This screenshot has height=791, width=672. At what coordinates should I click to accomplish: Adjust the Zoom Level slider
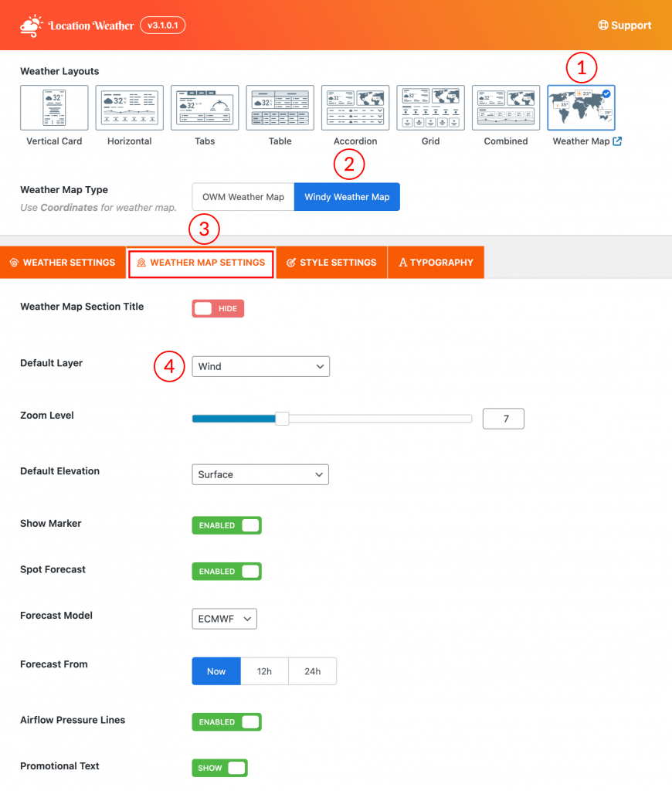pos(281,418)
